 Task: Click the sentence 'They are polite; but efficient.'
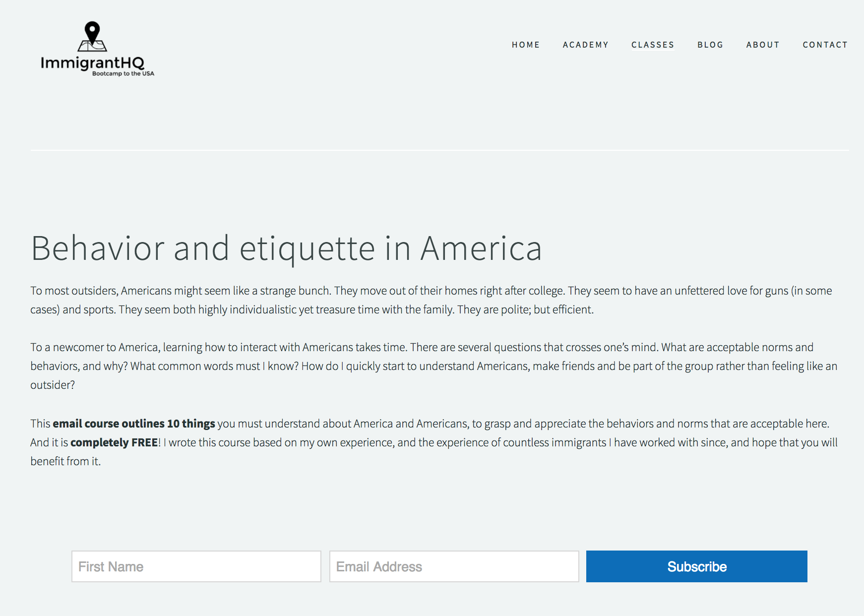tap(525, 309)
